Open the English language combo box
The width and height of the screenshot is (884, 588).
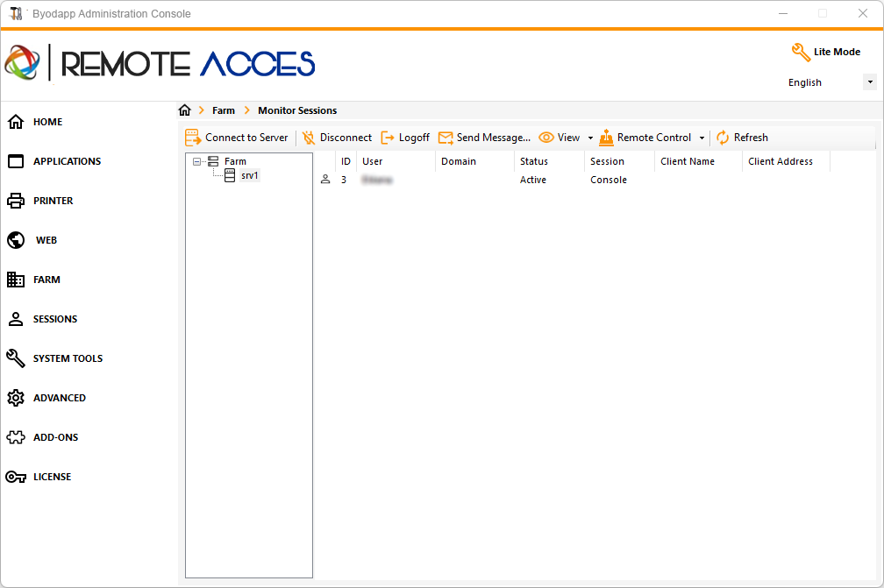coord(831,82)
